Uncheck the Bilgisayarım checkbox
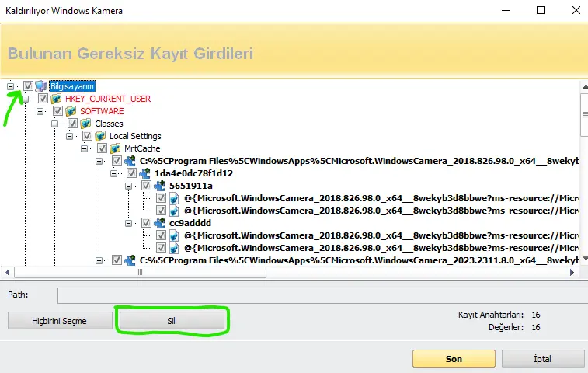 (28, 86)
